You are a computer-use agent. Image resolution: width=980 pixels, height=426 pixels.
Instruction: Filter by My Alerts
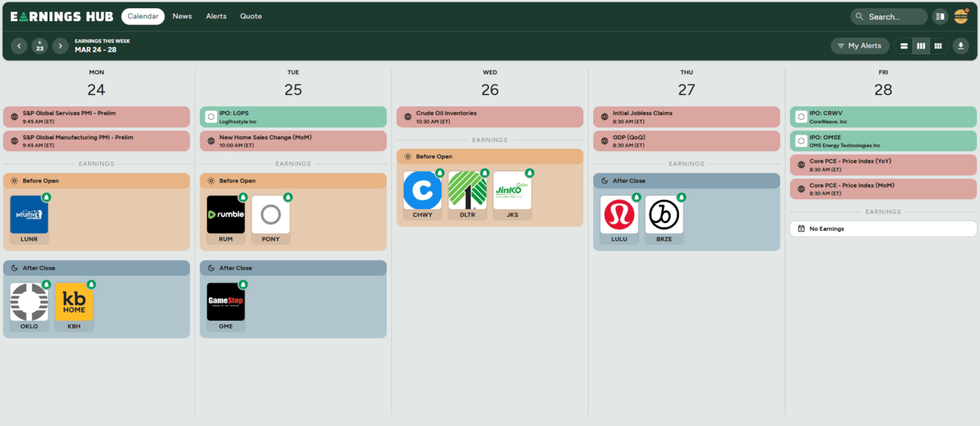pyautogui.click(x=860, y=46)
